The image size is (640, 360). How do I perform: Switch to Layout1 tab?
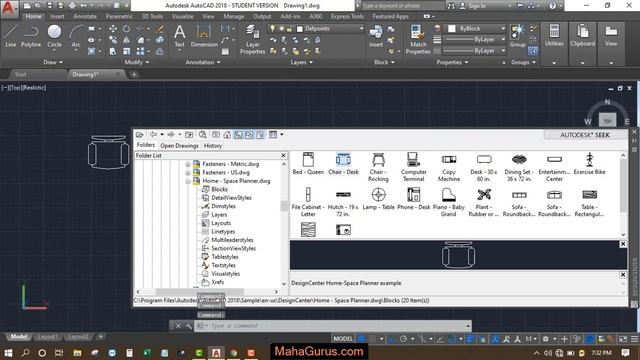47,337
